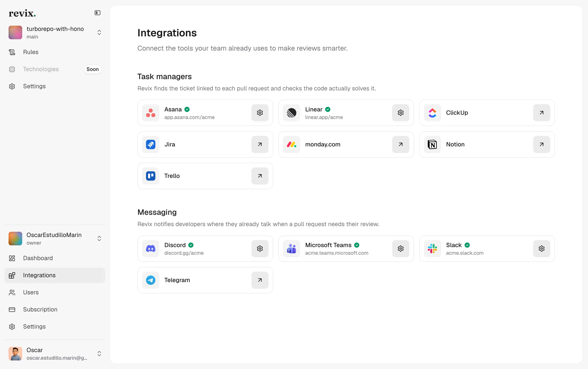Click the Asana logo icon
This screenshot has height=369, width=588.
point(151,113)
